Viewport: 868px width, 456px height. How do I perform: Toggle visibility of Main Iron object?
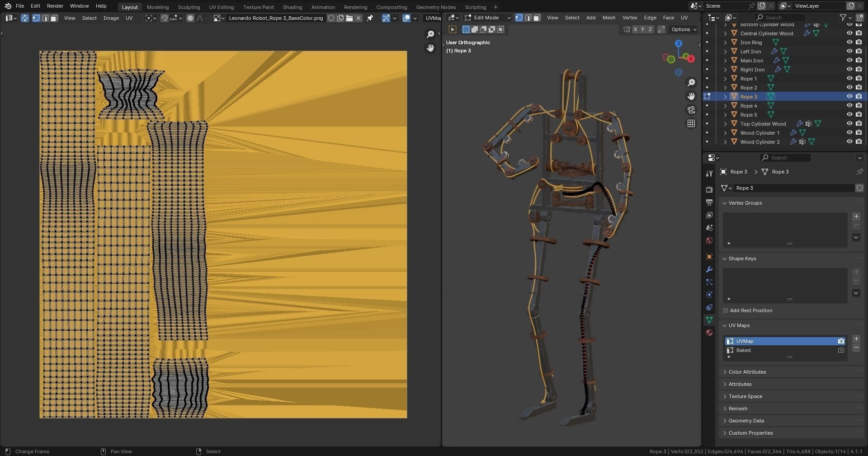coord(849,60)
